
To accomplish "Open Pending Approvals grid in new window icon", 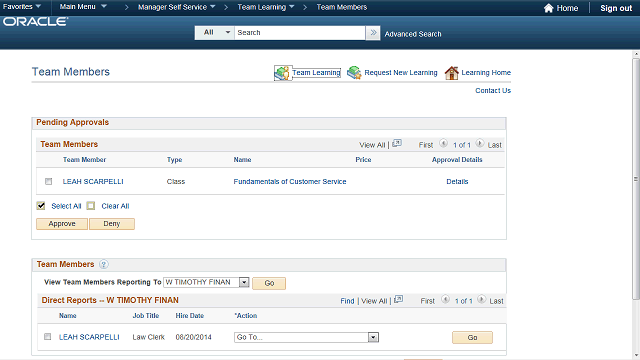I will coord(397,144).
